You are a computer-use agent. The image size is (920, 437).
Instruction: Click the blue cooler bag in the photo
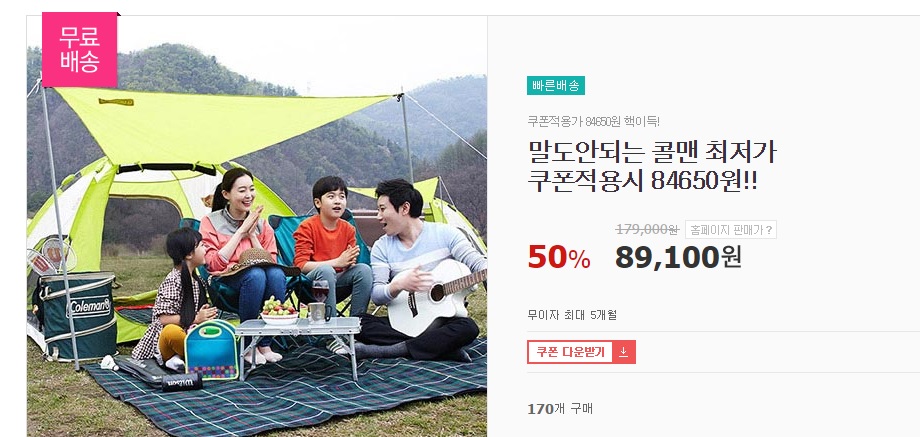tap(211, 350)
